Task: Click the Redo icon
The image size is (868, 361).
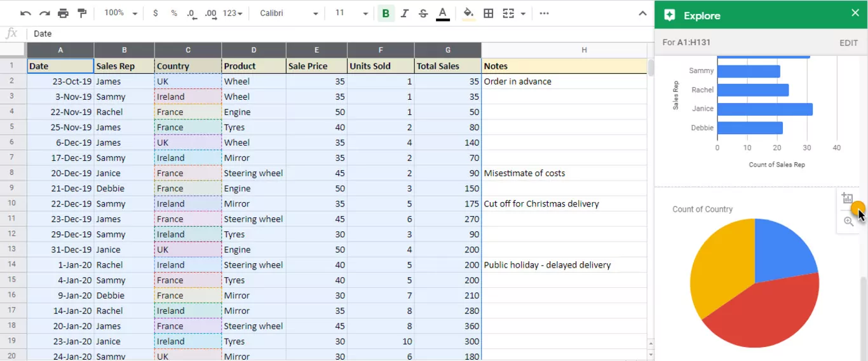Action: click(x=44, y=13)
